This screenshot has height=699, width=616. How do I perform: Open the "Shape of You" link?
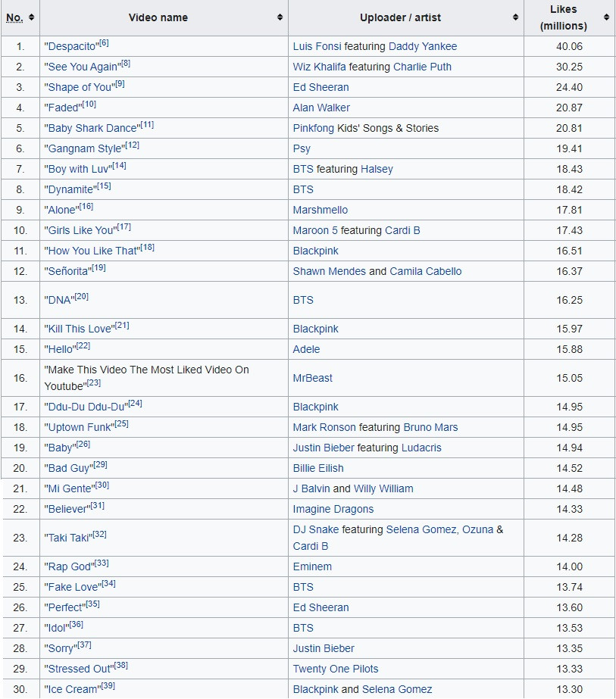click(x=80, y=88)
